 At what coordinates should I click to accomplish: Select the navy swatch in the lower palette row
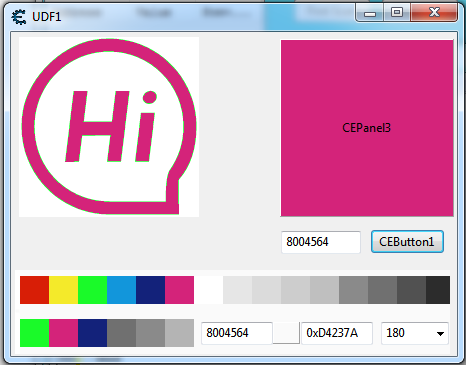[92, 333]
